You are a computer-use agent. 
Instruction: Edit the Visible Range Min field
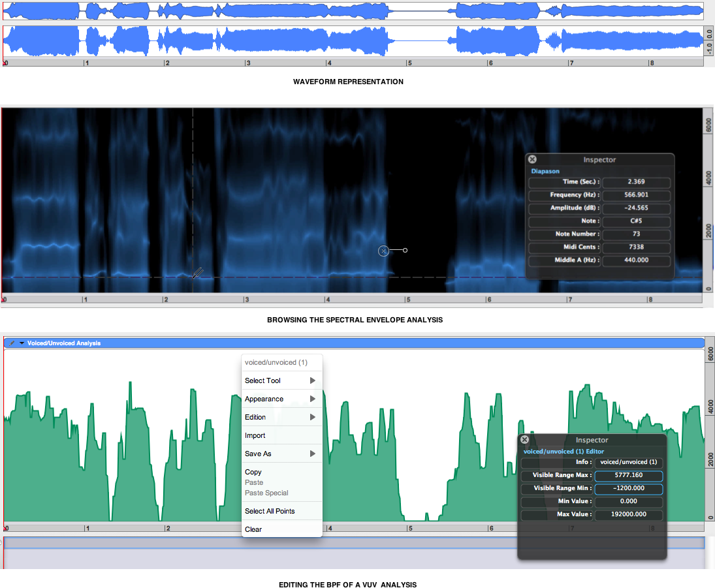(x=628, y=489)
